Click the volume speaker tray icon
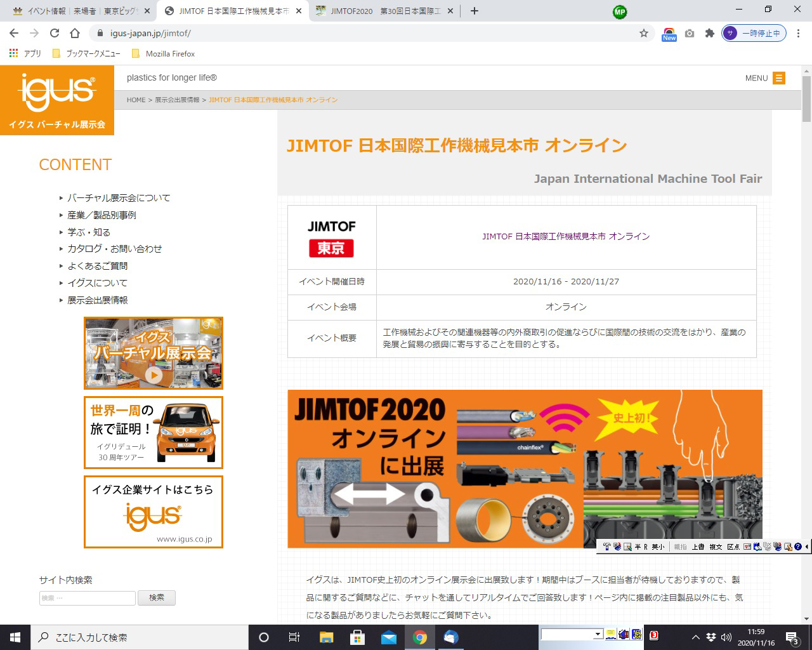The height and width of the screenshot is (650, 812). click(726, 637)
